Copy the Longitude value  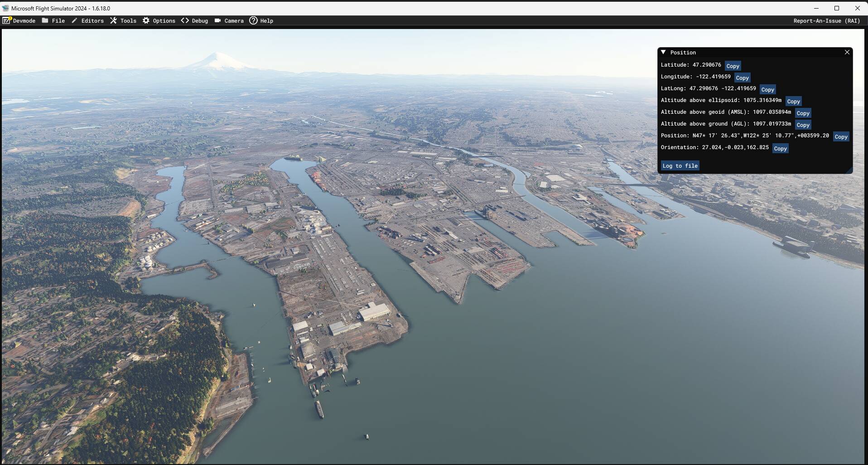point(742,78)
